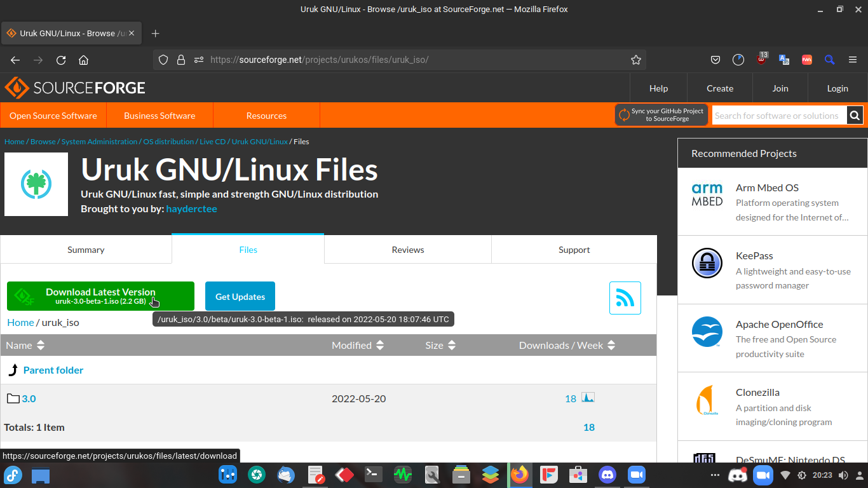Image resolution: width=868 pixels, height=488 pixels.
Task: Click the System Administration breadcrumb
Action: point(99,142)
